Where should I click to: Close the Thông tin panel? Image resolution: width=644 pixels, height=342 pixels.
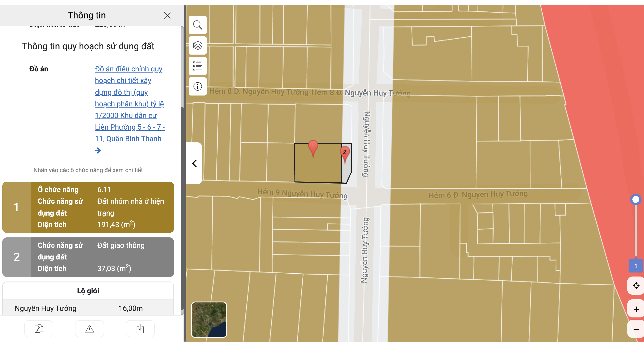click(167, 15)
